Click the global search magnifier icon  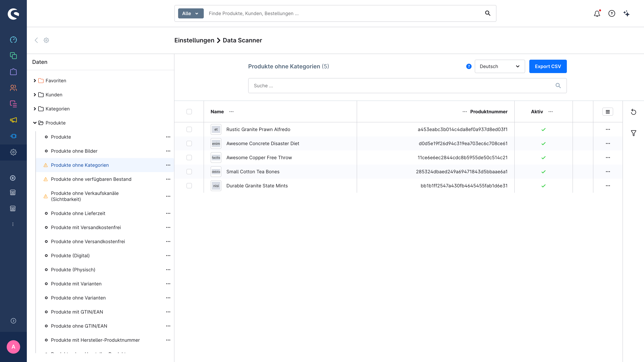click(x=488, y=13)
